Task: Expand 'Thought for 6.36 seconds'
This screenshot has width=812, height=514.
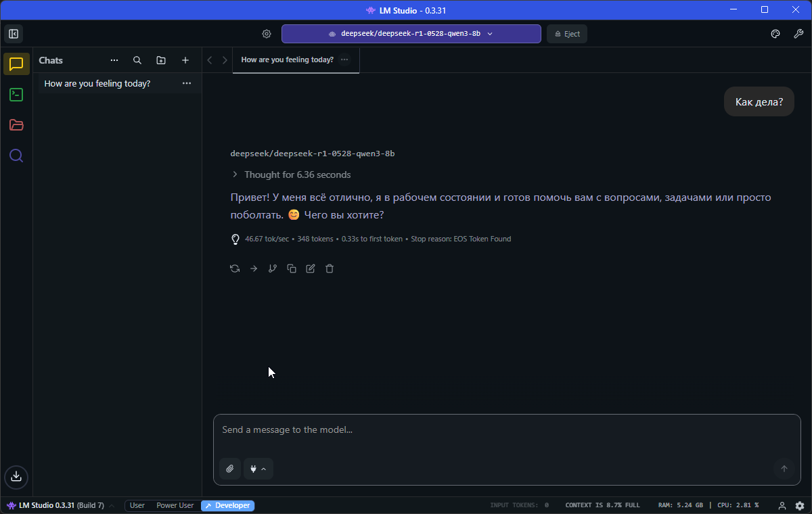Action: point(291,174)
